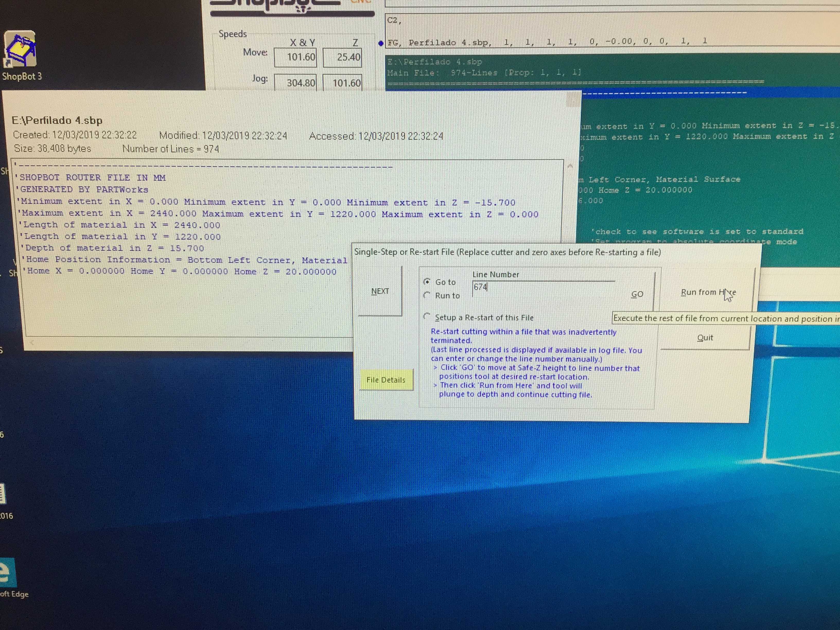
Task: Click 'SHOPBOT ROUTER FILE IN MM line
Action: pos(90,178)
